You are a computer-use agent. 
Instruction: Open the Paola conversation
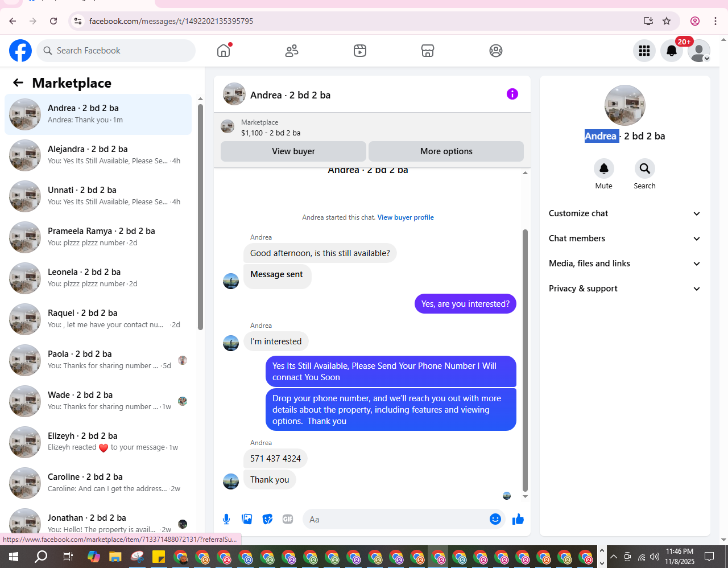[x=98, y=360]
